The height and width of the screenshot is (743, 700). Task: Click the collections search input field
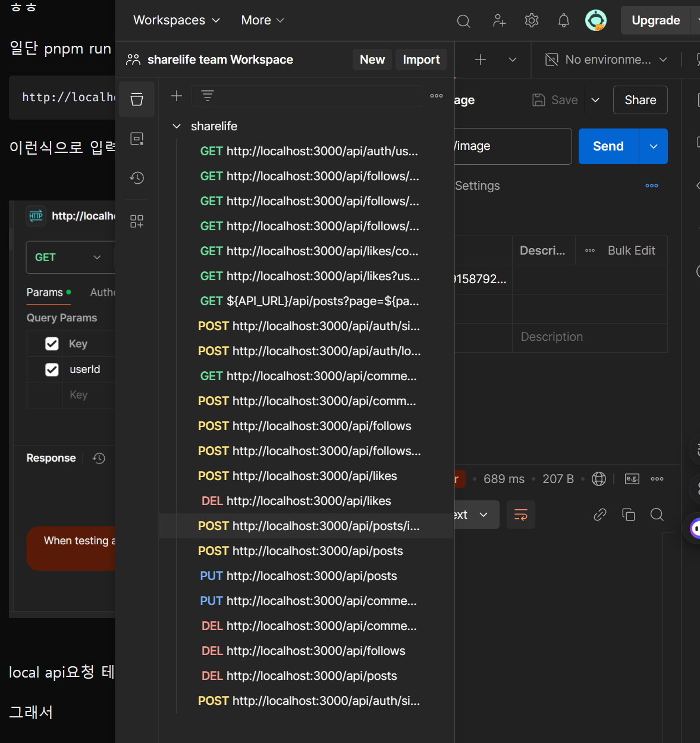306,96
